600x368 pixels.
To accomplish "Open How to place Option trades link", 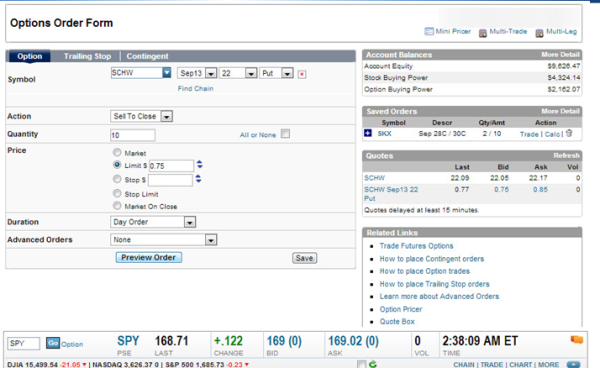I will click(x=424, y=271).
